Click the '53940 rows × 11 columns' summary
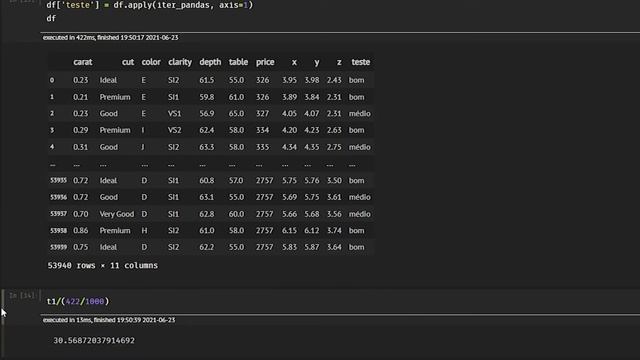The width and height of the screenshot is (640, 360). pos(103,265)
